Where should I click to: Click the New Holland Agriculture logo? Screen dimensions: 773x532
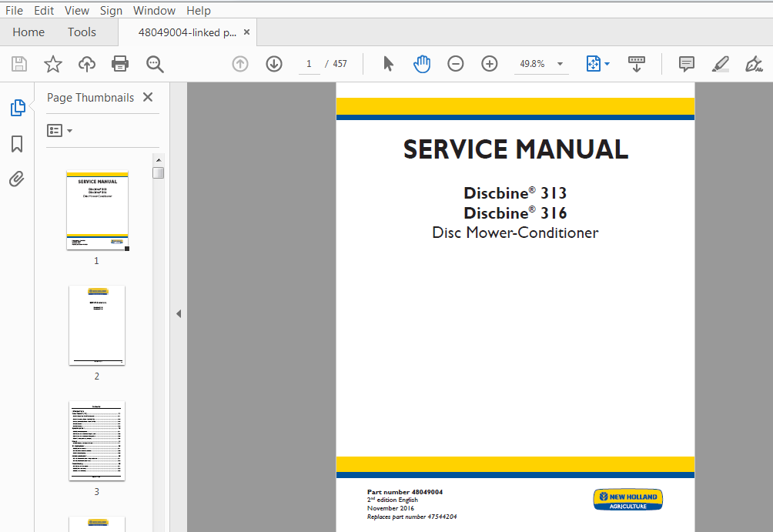[628, 500]
